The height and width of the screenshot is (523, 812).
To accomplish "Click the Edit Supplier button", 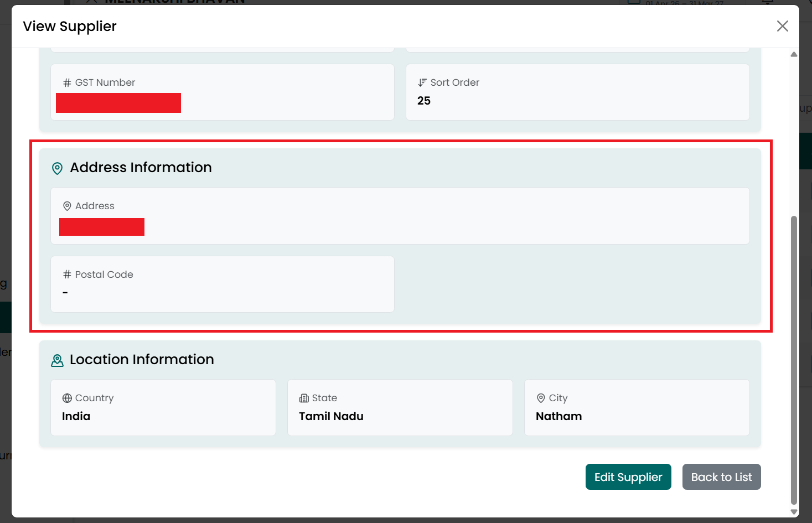I will click(628, 477).
